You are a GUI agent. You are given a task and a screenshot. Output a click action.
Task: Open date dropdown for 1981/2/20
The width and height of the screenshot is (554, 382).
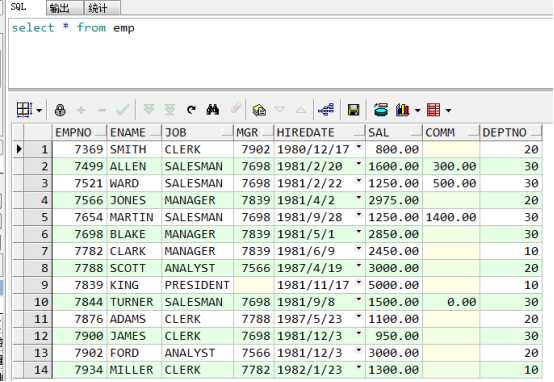point(359,164)
